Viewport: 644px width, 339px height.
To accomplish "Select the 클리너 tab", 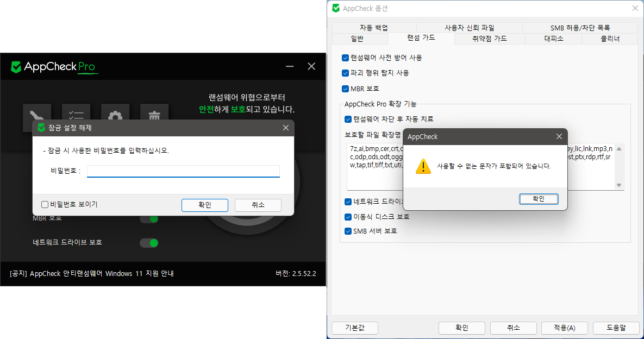I will 610,39.
